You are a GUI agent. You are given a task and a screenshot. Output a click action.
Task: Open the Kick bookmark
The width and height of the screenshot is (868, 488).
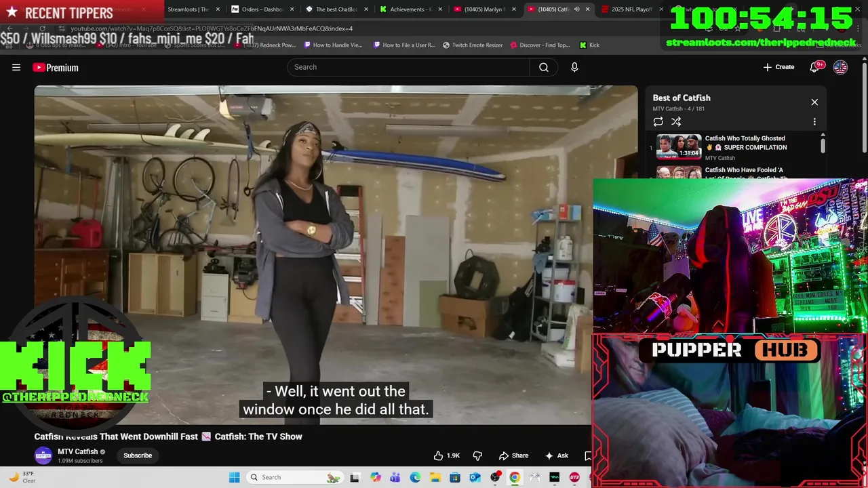click(x=589, y=45)
